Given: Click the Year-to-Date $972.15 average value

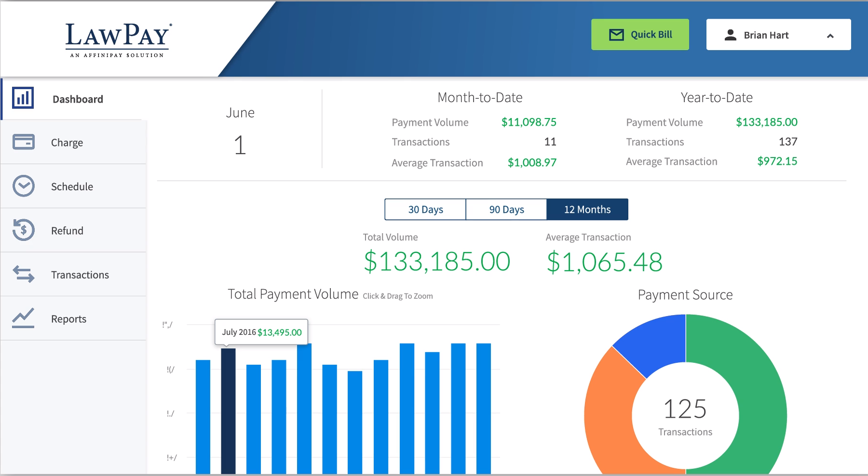Looking at the screenshot, I should pyautogui.click(x=777, y=161).
